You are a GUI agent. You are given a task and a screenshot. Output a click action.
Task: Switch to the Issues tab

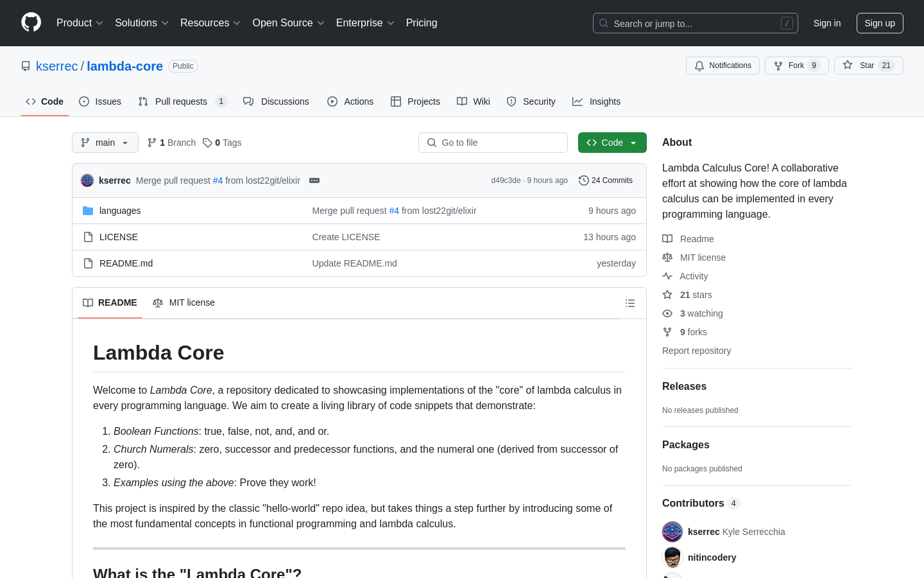[100, 101]
